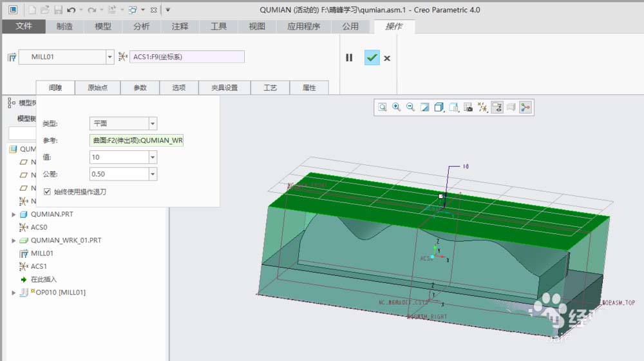Image resolution: width=644 pixels, height=361 pixels.
Task: Click the Open file icon
Action: click(45, 10)
